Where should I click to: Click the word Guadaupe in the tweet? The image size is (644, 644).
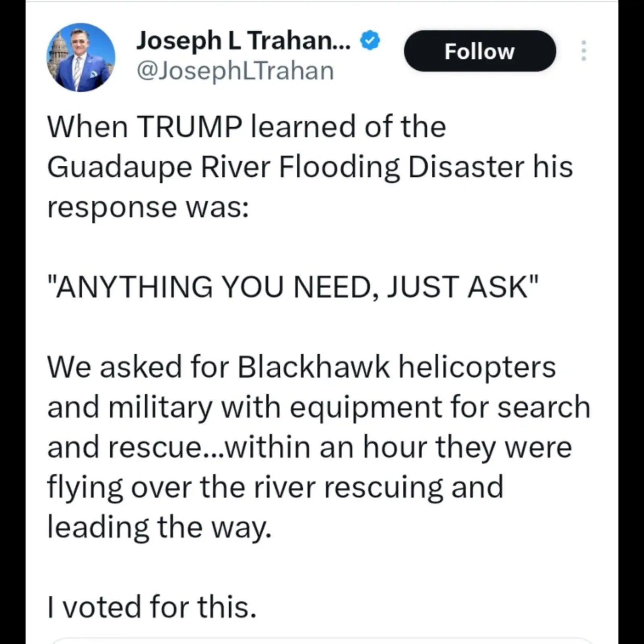[119, 167]
